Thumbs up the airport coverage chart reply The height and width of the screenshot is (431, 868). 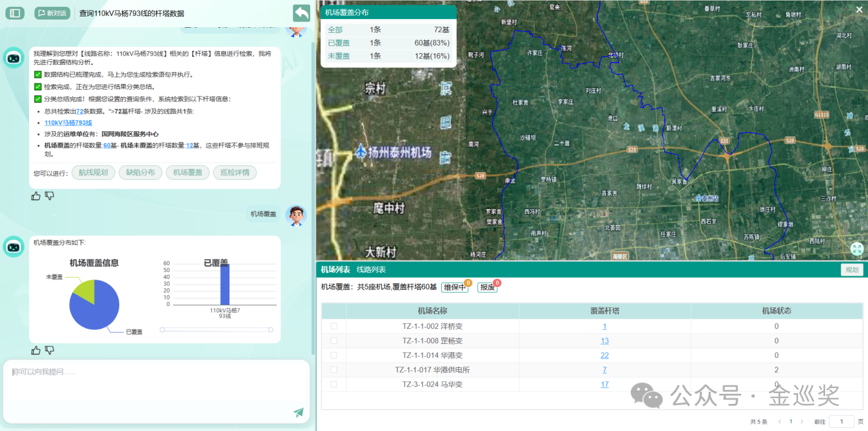(36, 350)
